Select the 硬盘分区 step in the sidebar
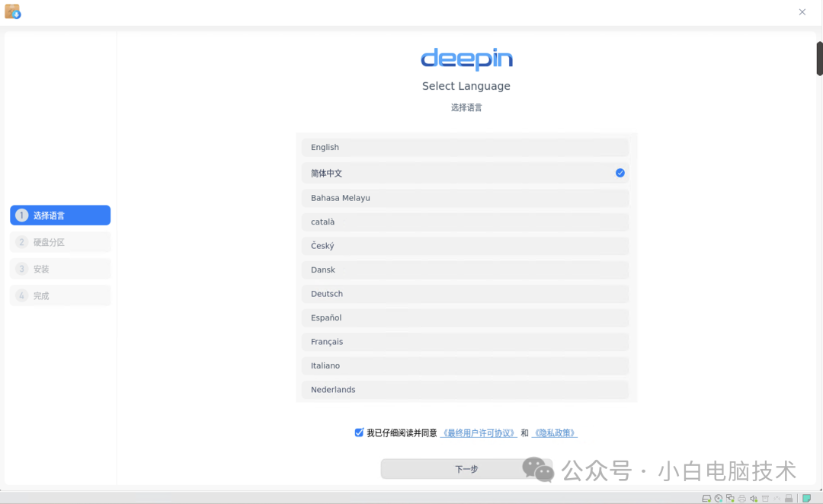 [x=60, y=242]
